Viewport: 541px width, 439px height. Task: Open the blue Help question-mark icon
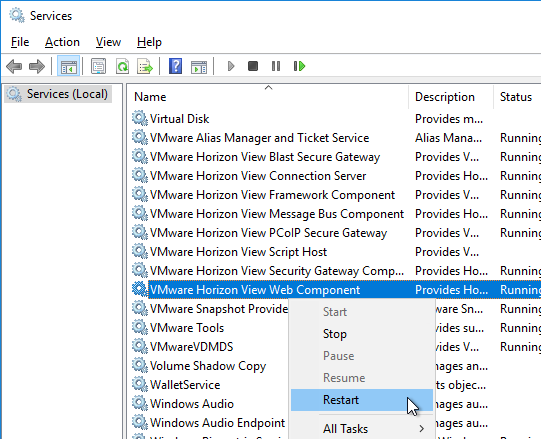coord(175,66)
